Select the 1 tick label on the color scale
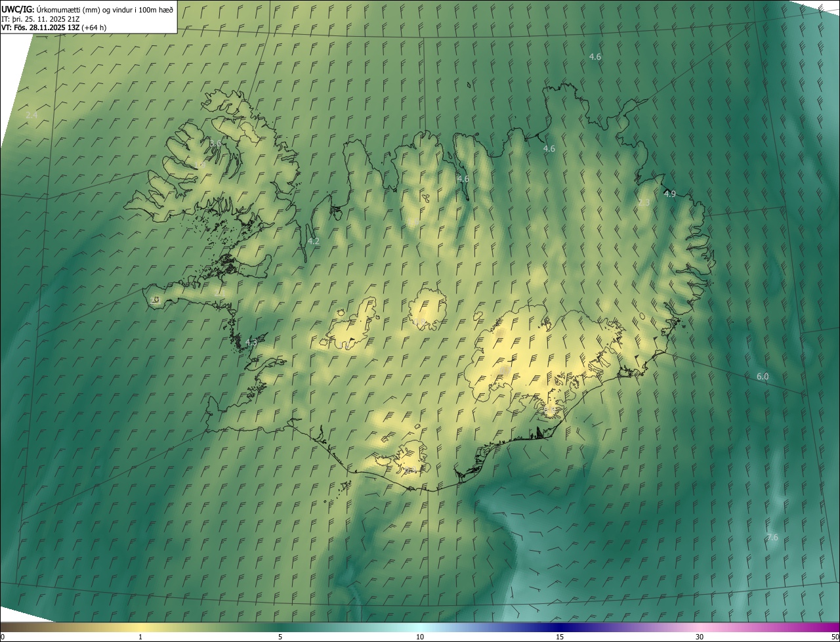Image resolution: width=840 pixels, height=642 pixels. coord(140,637)
